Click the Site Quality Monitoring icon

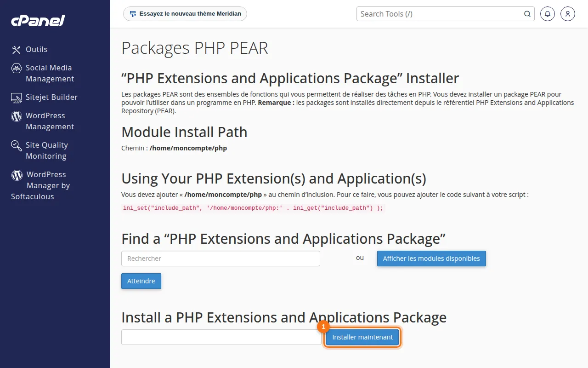[17, 146]
